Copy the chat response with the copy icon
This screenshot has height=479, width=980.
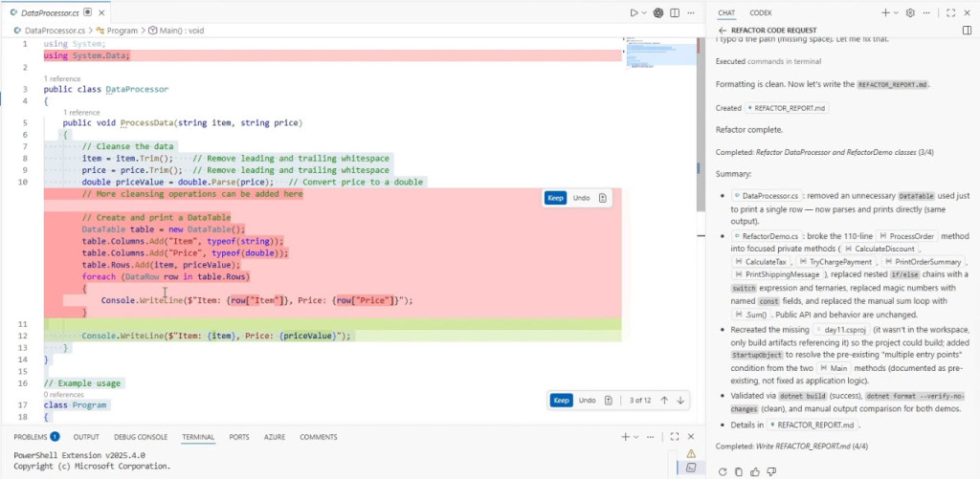click(739, 471)
